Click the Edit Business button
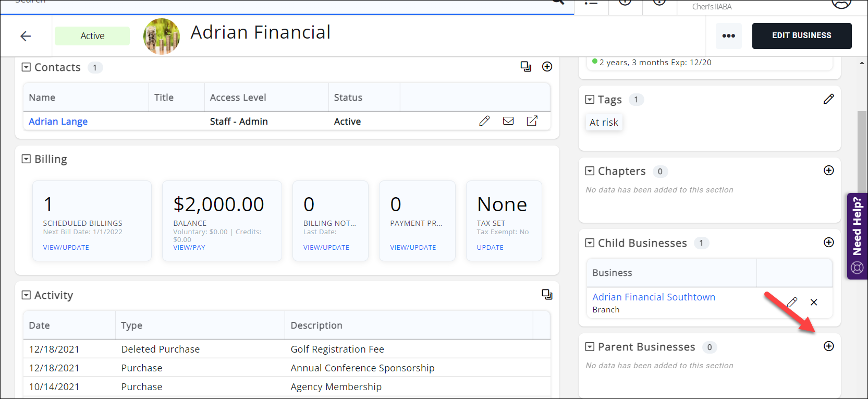 pyautogui.click(x=801, y=36)
